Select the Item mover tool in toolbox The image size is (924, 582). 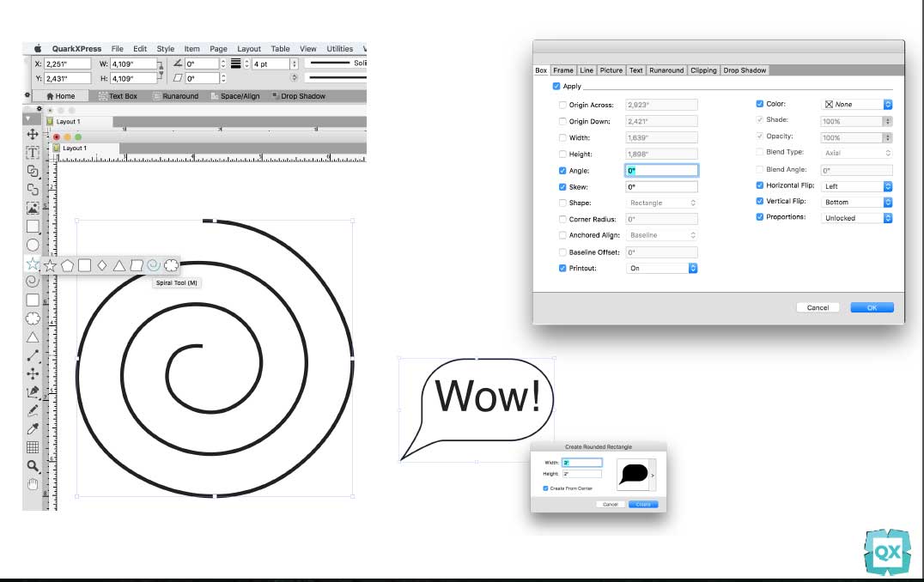click(x=33, y=134)
